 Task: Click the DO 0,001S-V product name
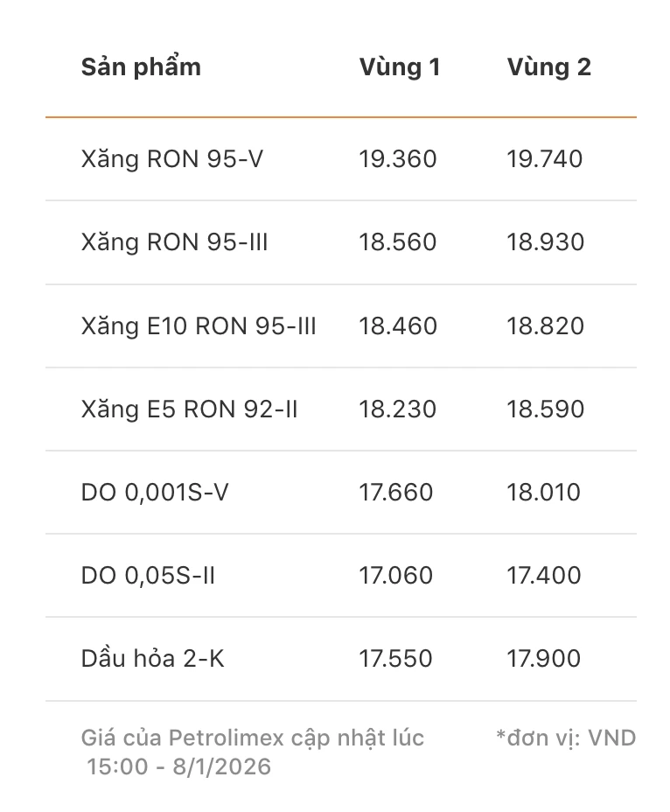click(x=155, y=493)
